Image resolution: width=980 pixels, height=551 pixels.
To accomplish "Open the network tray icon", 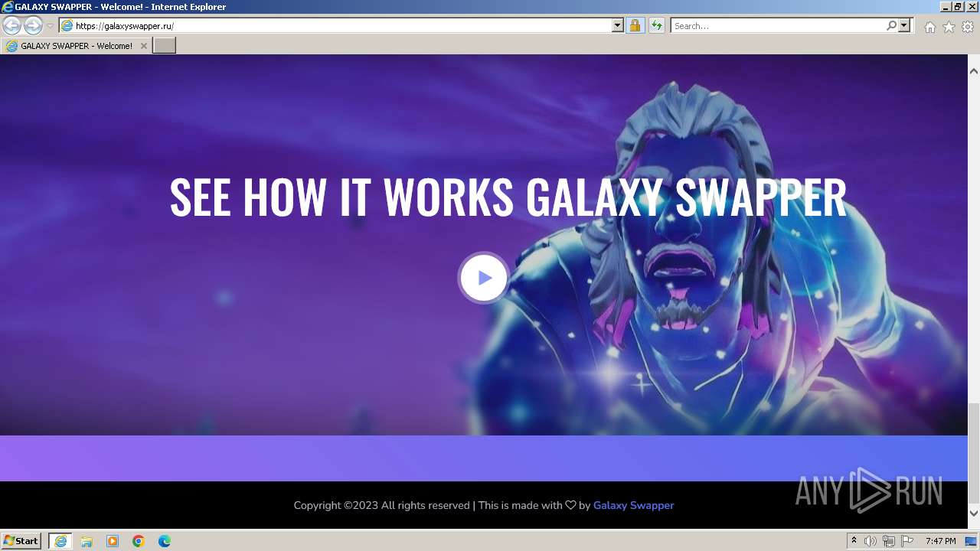I will click(x=889, y=541).
